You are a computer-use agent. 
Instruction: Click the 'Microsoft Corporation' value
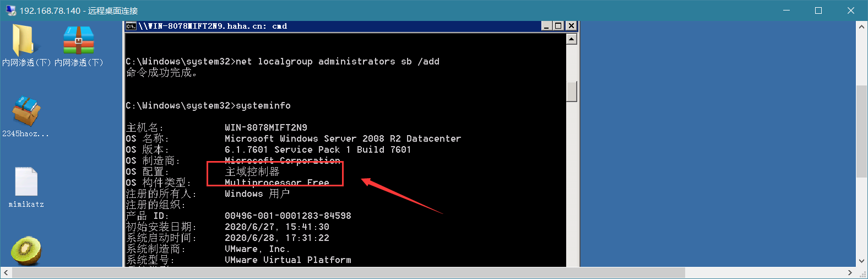coord(283,160)
